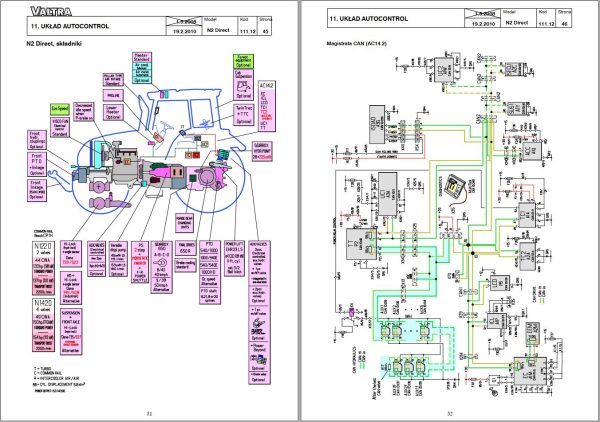The width and height of the screenshot is (600, 422).
Task: Click the 'POWER LIFT' specification box
Action: [x=234, y=258]
